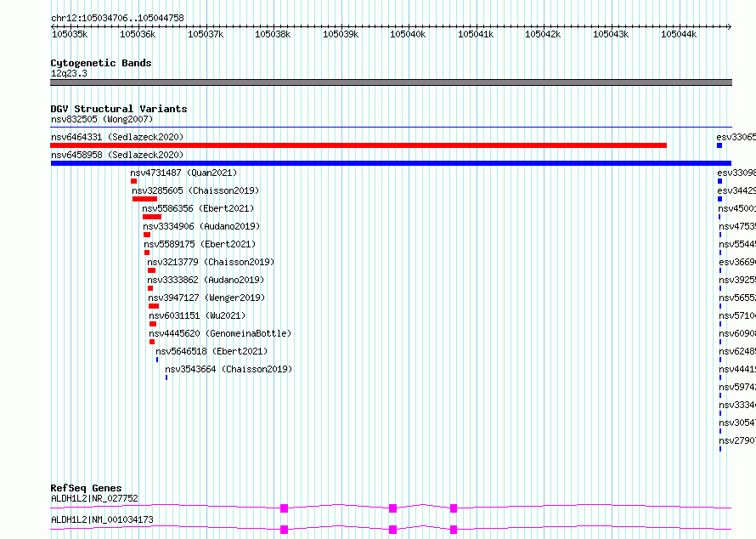Viewport: 756px width, 539px height.
Task: Click the 105037k ruler label
Action: pyautogui.click(x=206, y=34)
